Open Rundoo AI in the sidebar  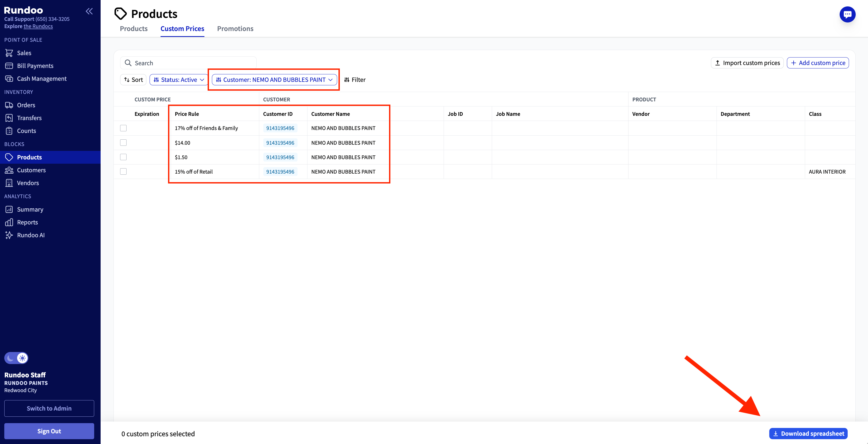coord(50,235)
